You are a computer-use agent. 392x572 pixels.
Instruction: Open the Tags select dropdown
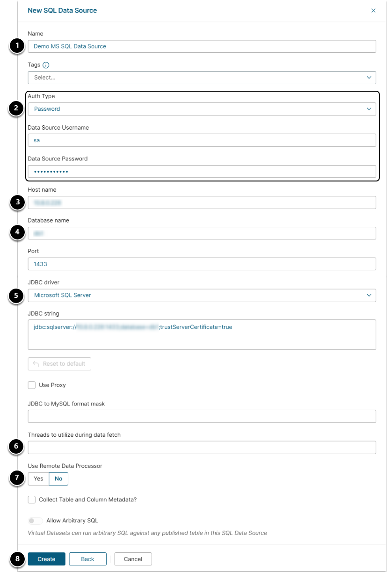point(202,78)
